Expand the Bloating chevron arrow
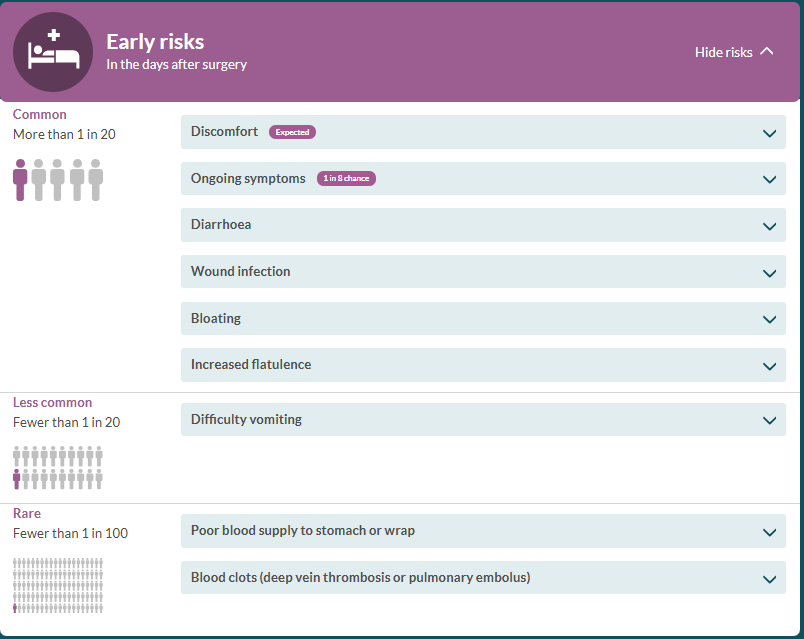The width and height of the screenshot is (804, 639). coord(769,320)
